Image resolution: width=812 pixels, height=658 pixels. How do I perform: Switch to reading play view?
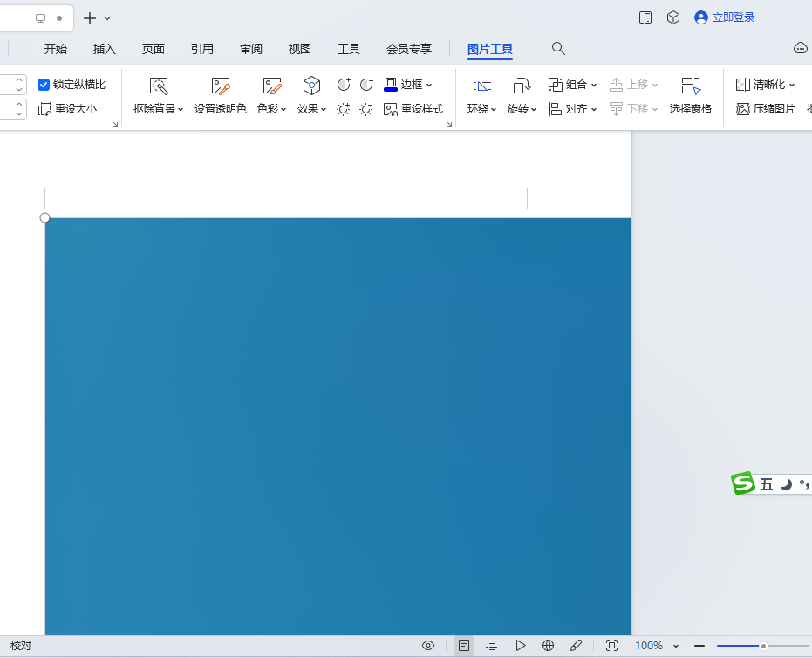pyautogui.click(x=521, y=646)
